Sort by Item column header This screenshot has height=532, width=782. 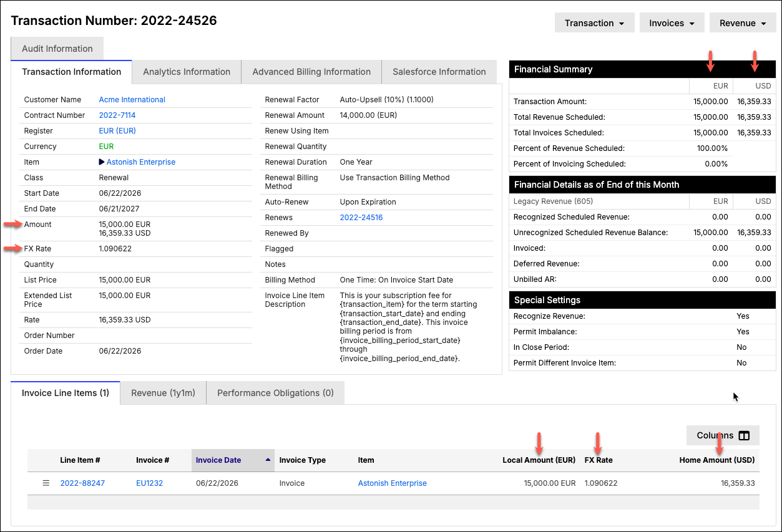click(366, 460)
